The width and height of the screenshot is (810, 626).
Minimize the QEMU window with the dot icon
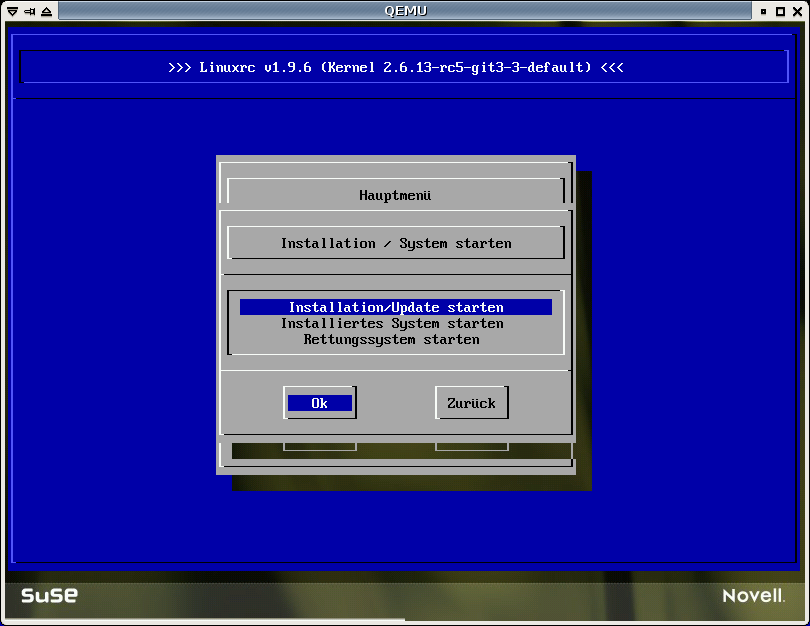click(x=764, y=10)
